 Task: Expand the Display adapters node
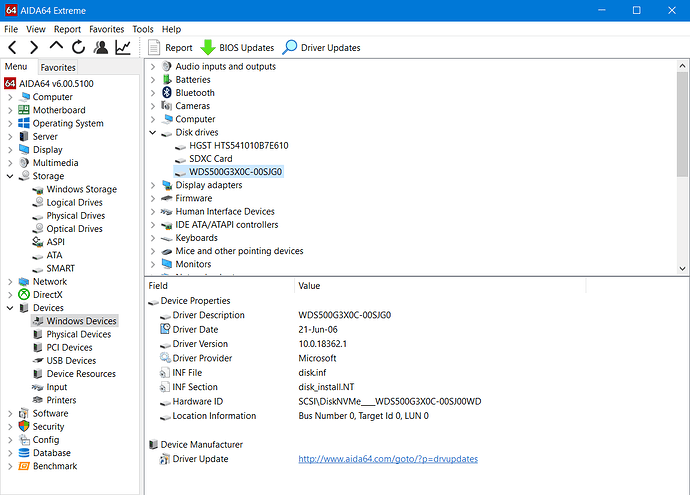click(153, 185)
